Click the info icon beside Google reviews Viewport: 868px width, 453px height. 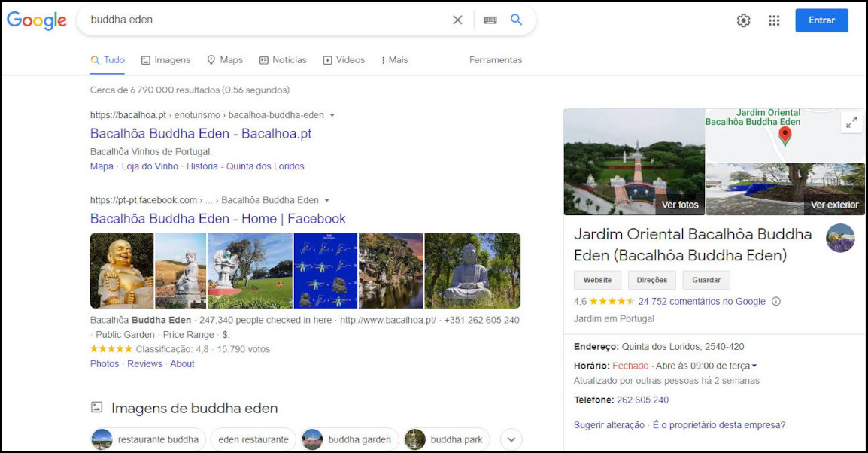pos(776,301)
